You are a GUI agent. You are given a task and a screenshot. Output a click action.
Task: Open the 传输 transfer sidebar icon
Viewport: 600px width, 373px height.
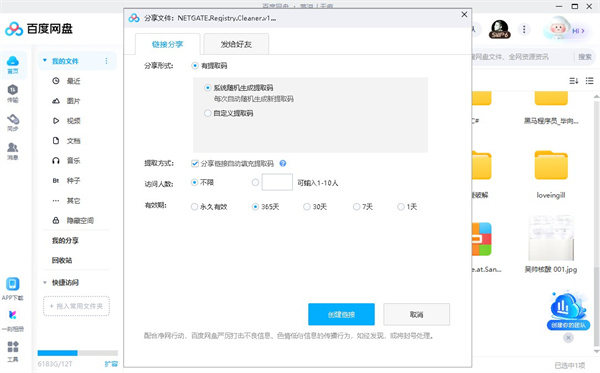(13, 93)
